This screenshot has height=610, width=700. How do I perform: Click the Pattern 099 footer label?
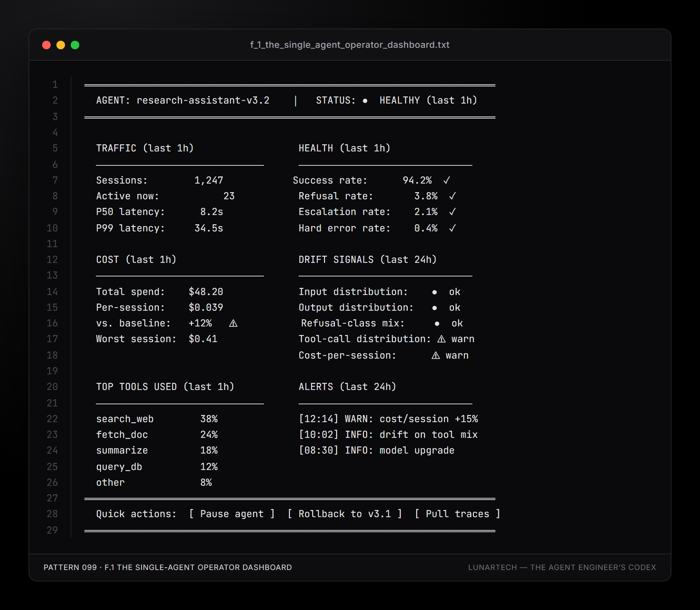[167, 567]
